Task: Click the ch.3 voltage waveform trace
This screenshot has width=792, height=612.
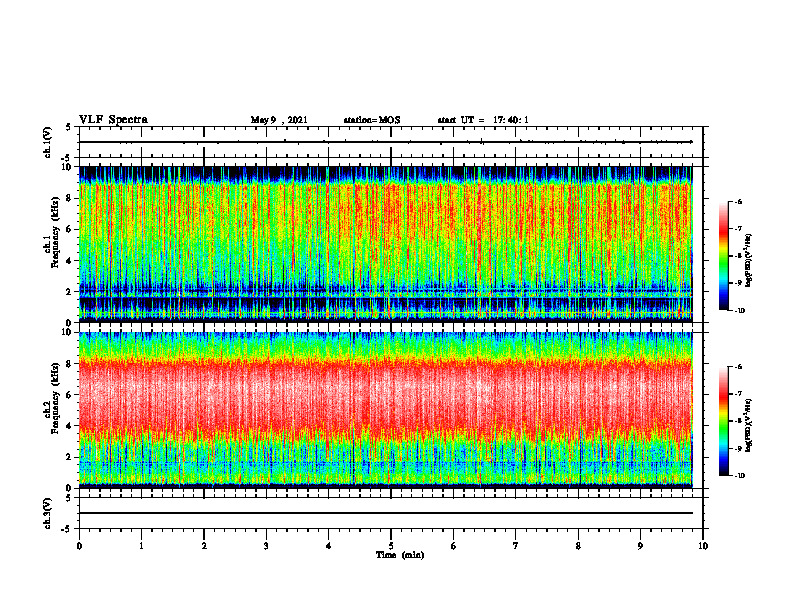Action: click(385, 513)
